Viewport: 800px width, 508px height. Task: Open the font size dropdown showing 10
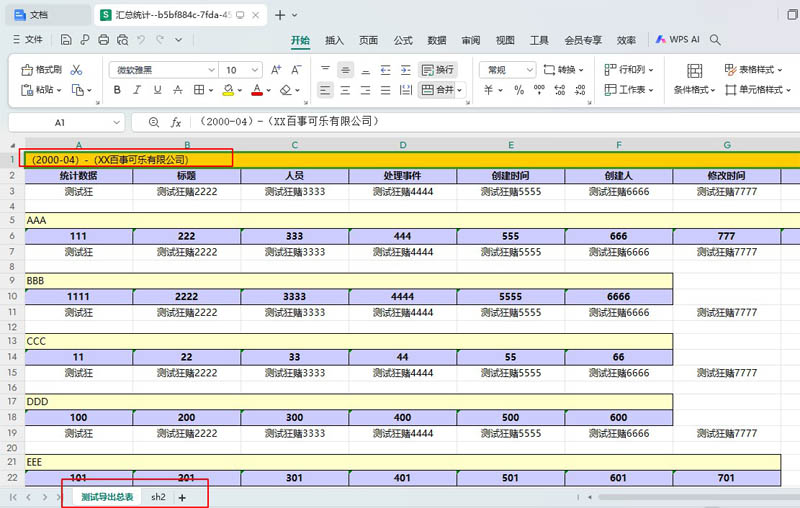pyautogui.click(x=254, y=70)
